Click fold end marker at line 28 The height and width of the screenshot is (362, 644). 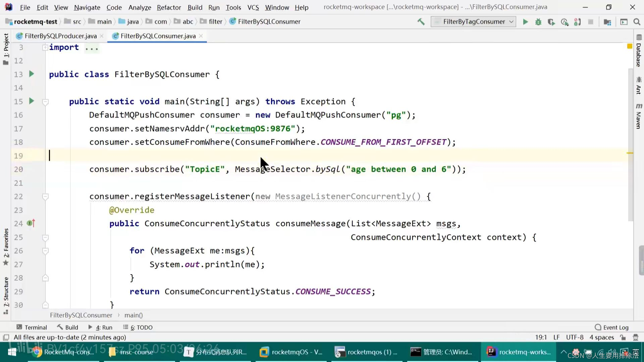coord(45,278)
